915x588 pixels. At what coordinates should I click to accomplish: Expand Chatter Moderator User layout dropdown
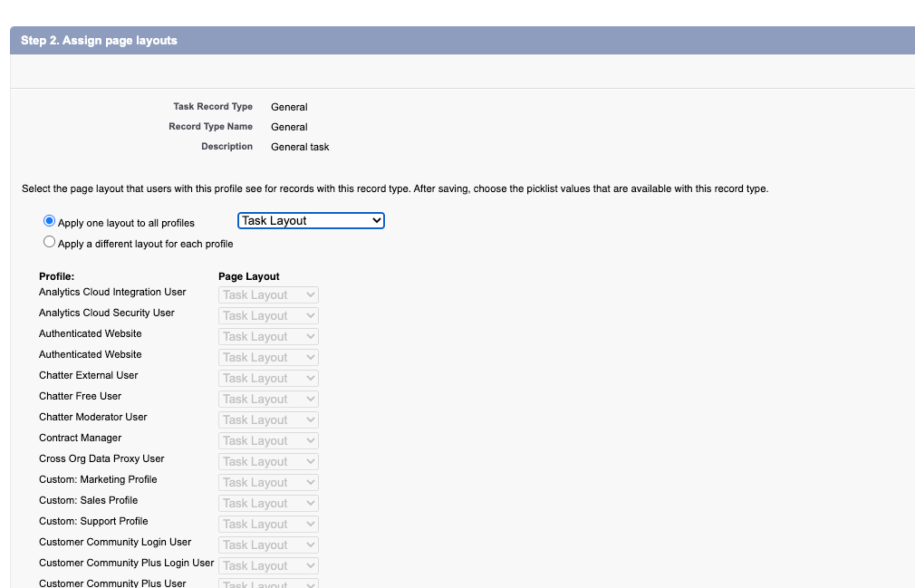(x=268, y=420)
